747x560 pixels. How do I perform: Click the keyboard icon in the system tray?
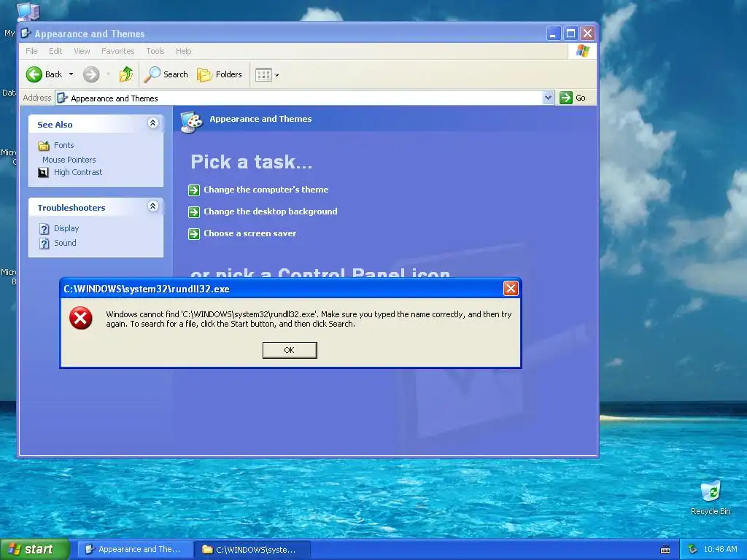(665, 550)
